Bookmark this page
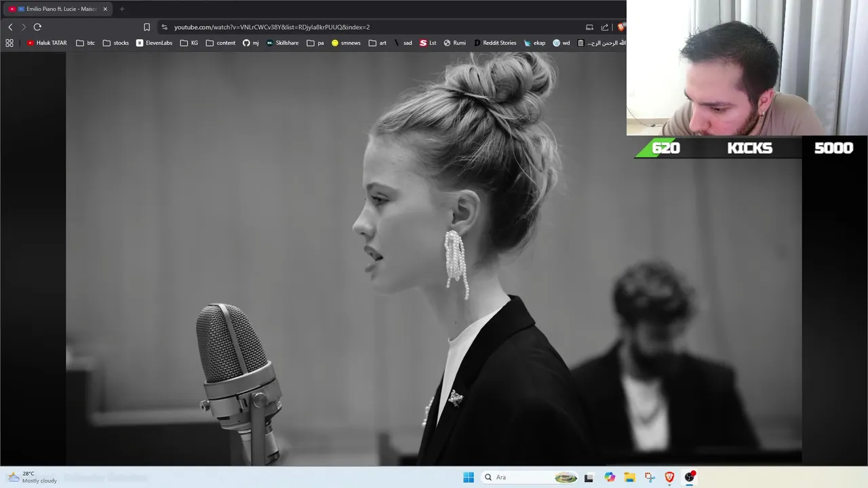 coord(146,27)
